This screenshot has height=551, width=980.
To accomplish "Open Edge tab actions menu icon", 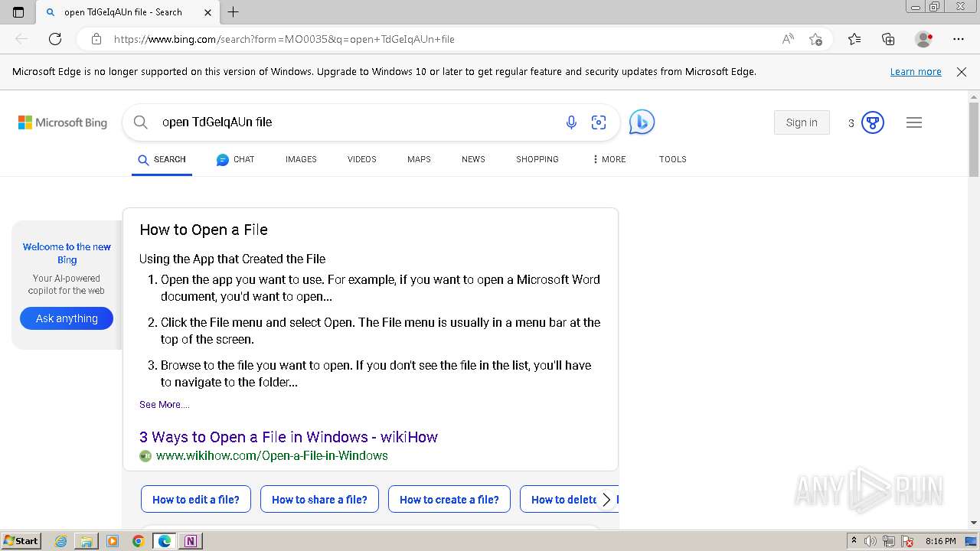I will point(18,12).
